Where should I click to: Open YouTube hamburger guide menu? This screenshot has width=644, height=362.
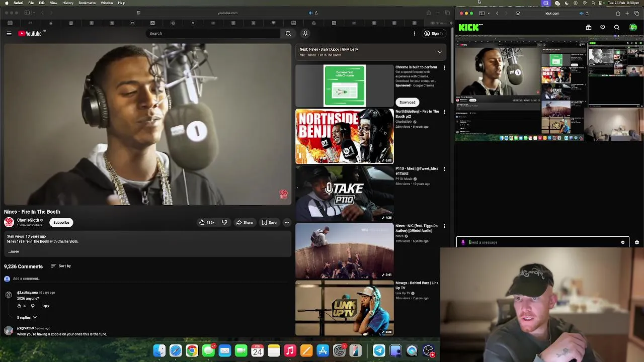point(9,34)
